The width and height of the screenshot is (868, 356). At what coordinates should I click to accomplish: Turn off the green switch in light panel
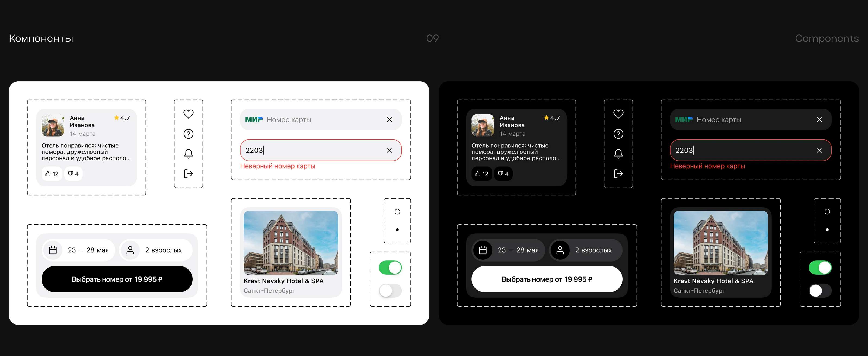[390, 268]
